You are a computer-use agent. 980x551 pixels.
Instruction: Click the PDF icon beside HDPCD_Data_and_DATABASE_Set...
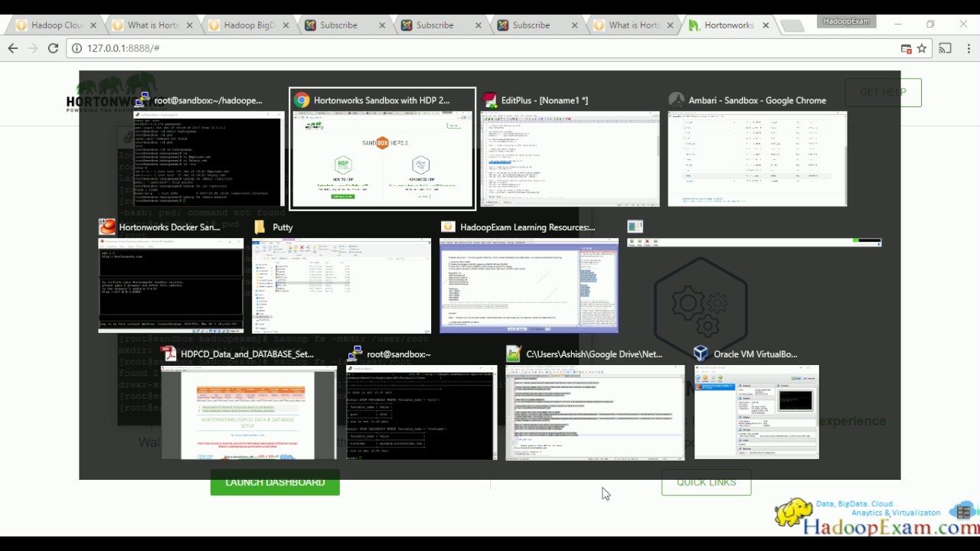pyautogui.click(x=168, y=354)
